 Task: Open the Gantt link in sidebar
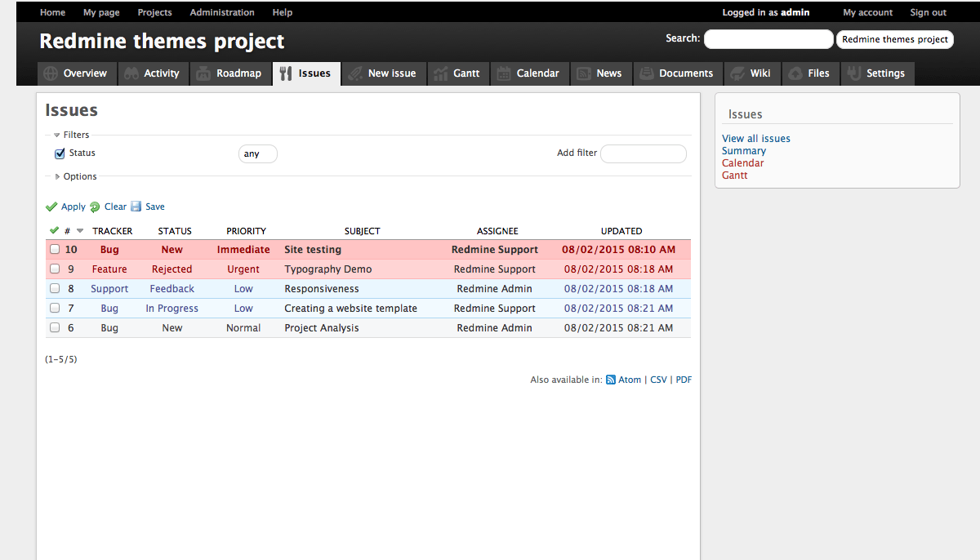(735, 176)
